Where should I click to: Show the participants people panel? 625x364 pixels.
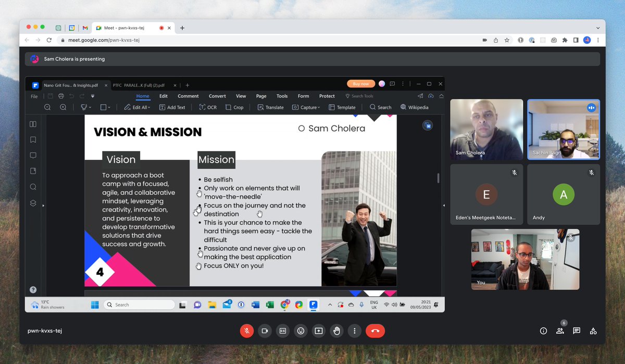(x=560, y=331)
